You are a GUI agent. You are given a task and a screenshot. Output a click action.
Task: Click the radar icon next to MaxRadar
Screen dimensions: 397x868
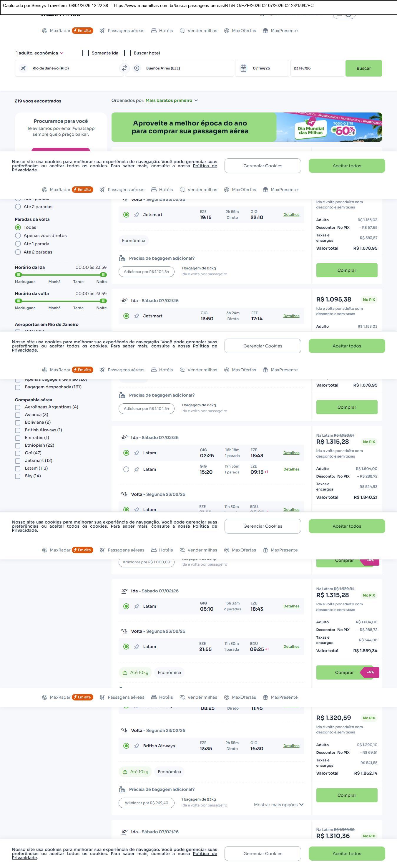coord(44,31)
